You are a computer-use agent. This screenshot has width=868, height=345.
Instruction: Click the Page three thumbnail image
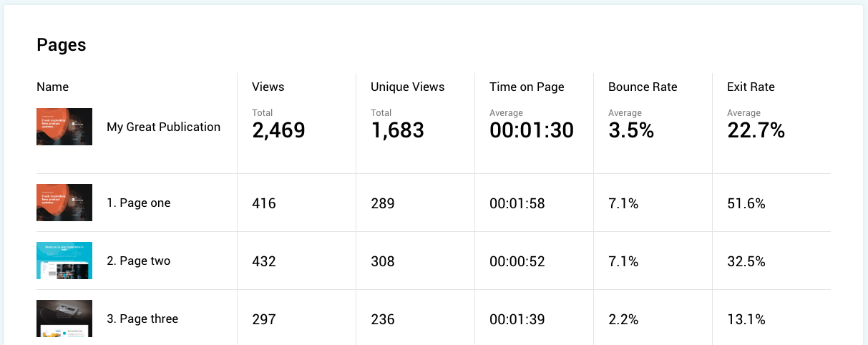coord(64,319)
